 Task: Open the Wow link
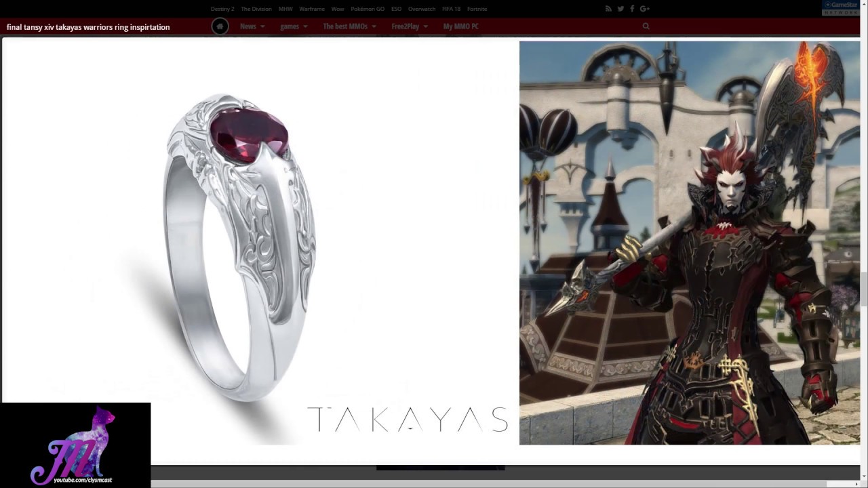click(338, 9)
